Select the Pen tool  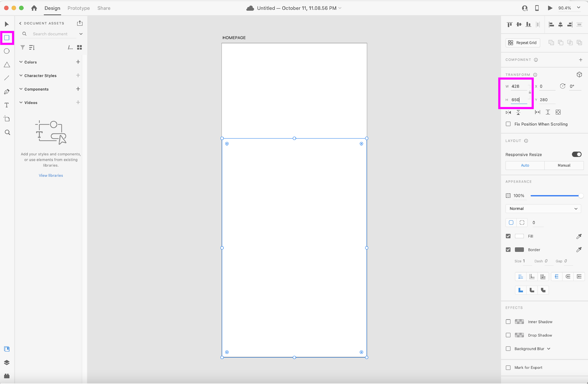tap(7, 92)
